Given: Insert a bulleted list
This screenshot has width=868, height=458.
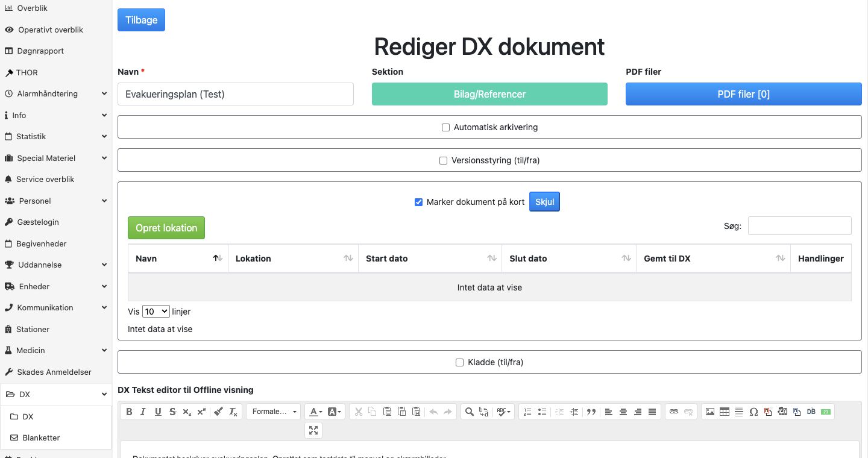Looking at the screenshot, I should click(x=542, y=412).
